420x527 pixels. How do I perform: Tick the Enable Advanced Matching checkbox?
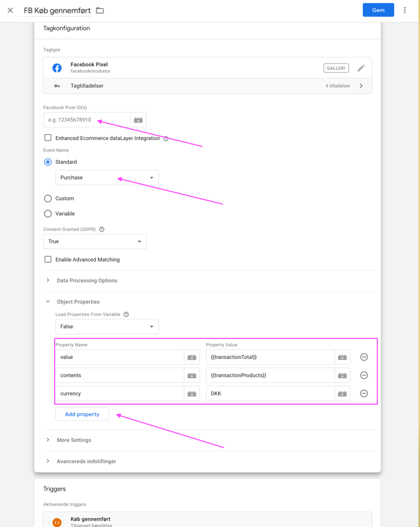[x=48, y=259]
